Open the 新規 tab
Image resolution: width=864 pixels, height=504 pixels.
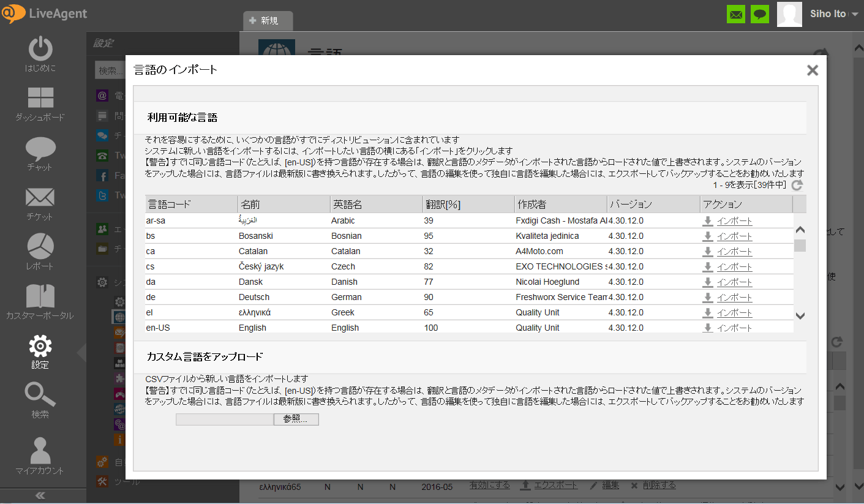[x=268, y=20]
